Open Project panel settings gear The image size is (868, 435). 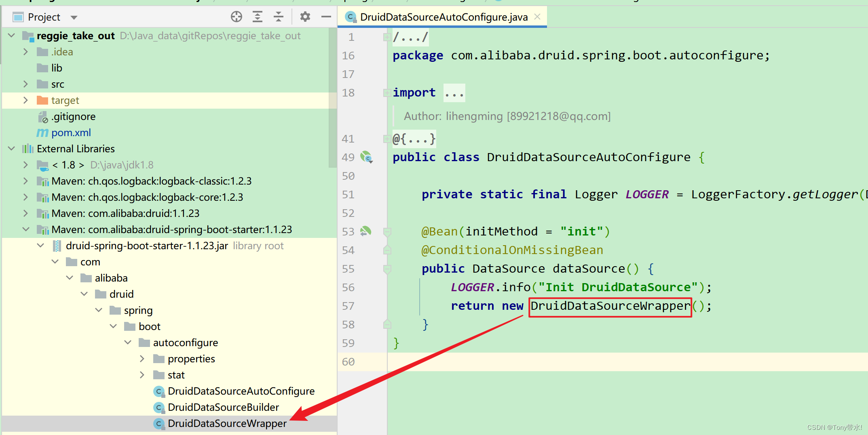[x=305, y=17]
